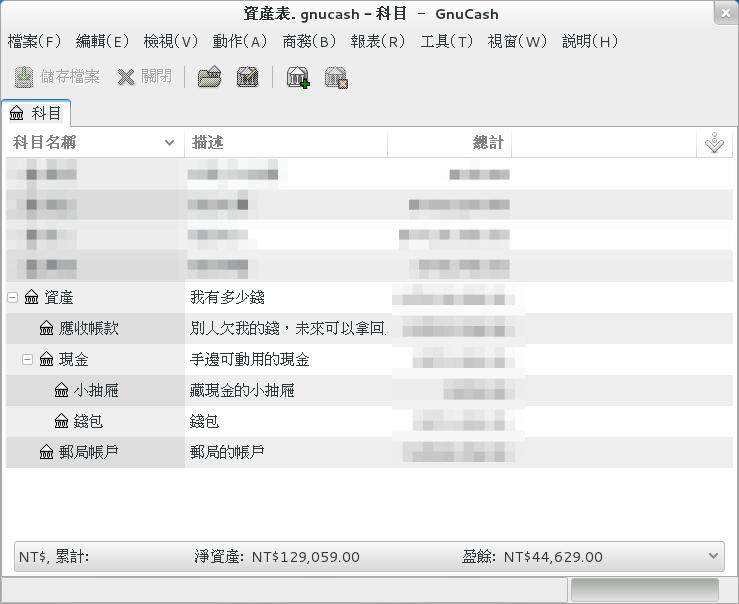
Task: Click the bank icon beside 郵局帳戶
Action: [x=46, y=452]
